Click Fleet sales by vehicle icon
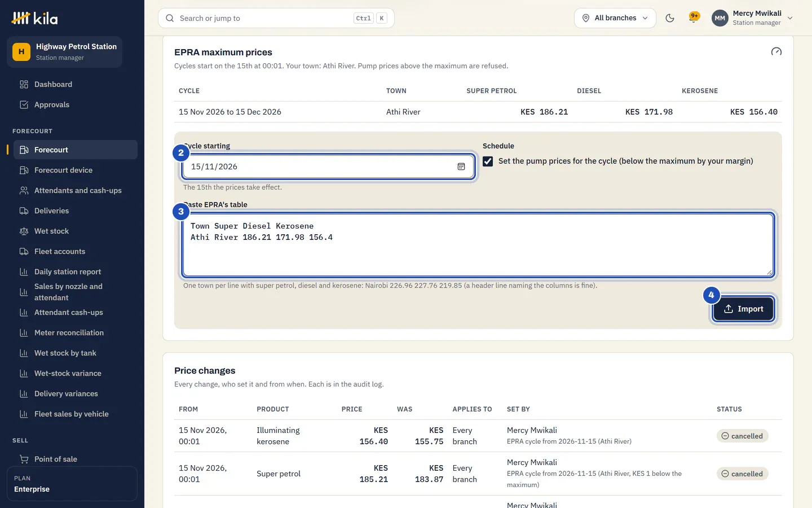Viewport: 812px width, 508px height. 24,414
